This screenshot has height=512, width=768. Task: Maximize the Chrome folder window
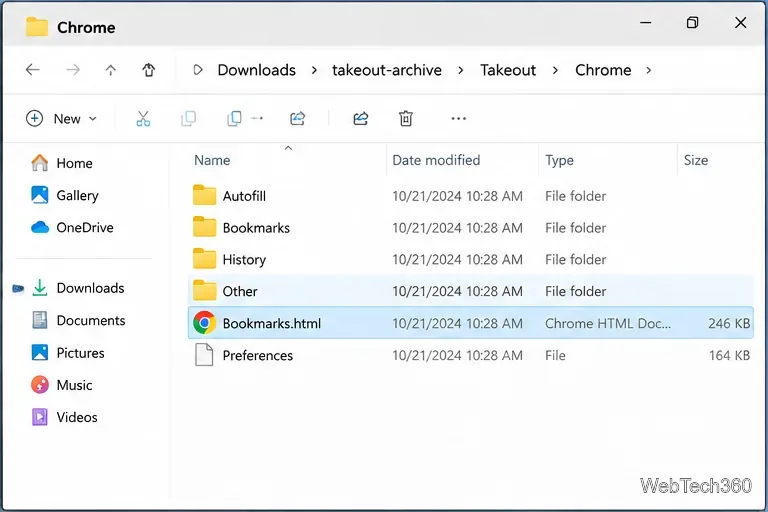pyautogui.click(x=692, y=23)
